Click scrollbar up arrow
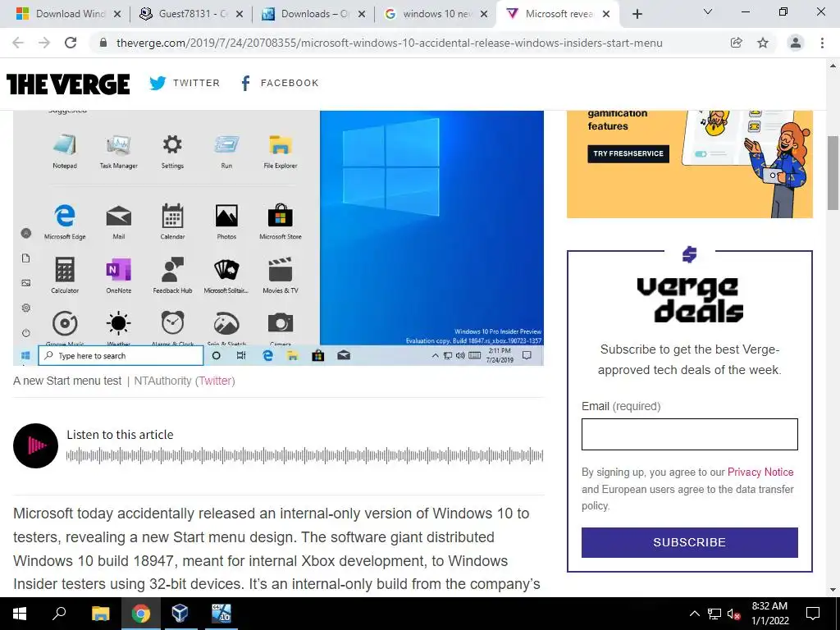The height and width of the screenshot is (630, 840). coord(833,66)
